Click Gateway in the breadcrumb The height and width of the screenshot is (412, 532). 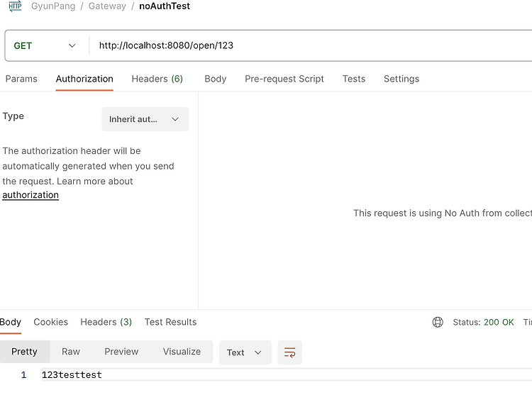pos(107,6)
